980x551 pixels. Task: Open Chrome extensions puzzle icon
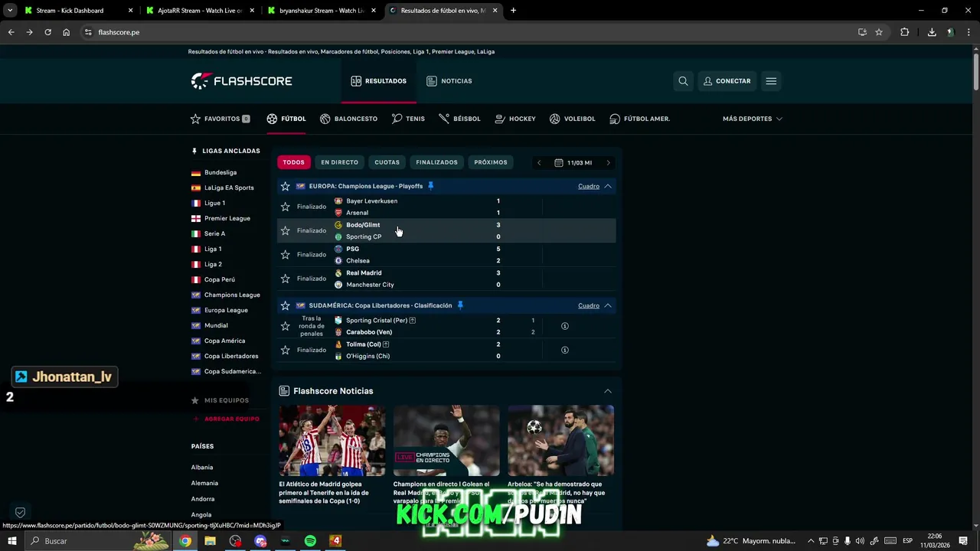coord(904,32)
